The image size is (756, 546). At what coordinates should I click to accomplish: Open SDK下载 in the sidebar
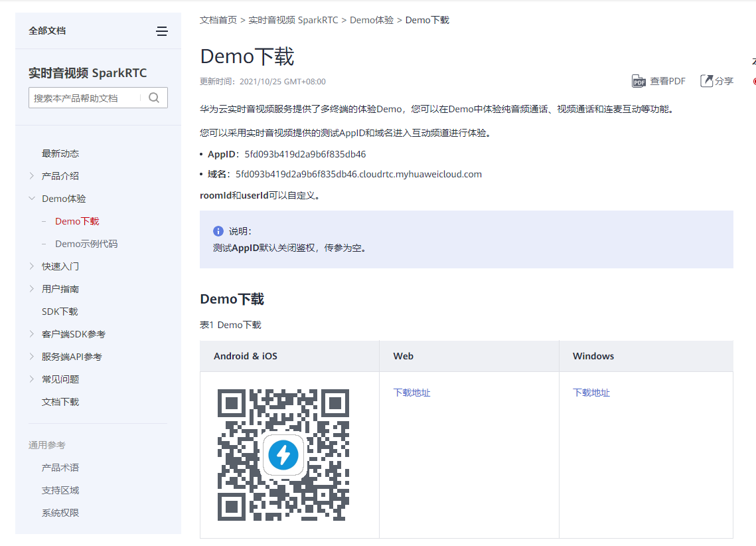pos(60,312)
